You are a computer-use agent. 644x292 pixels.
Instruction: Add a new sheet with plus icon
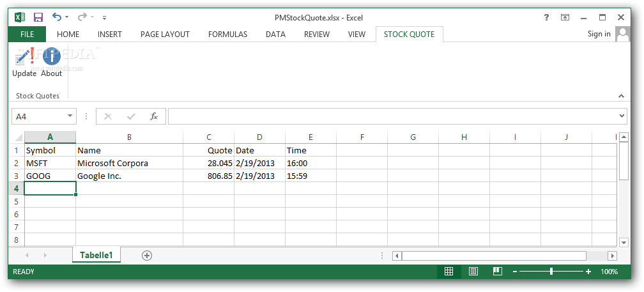click(147, 256)
